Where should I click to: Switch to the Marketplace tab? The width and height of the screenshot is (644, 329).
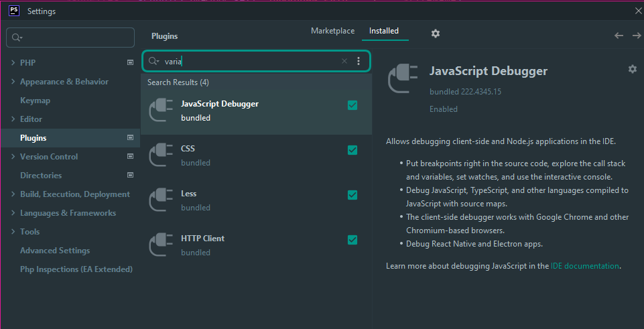click(x=332, y=31)
